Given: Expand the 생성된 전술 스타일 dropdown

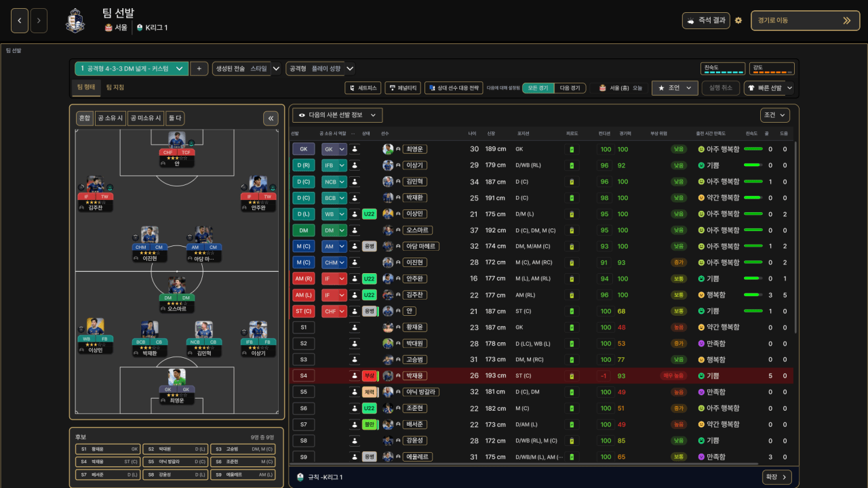Looking at the screenshot, I should [246, 68].
